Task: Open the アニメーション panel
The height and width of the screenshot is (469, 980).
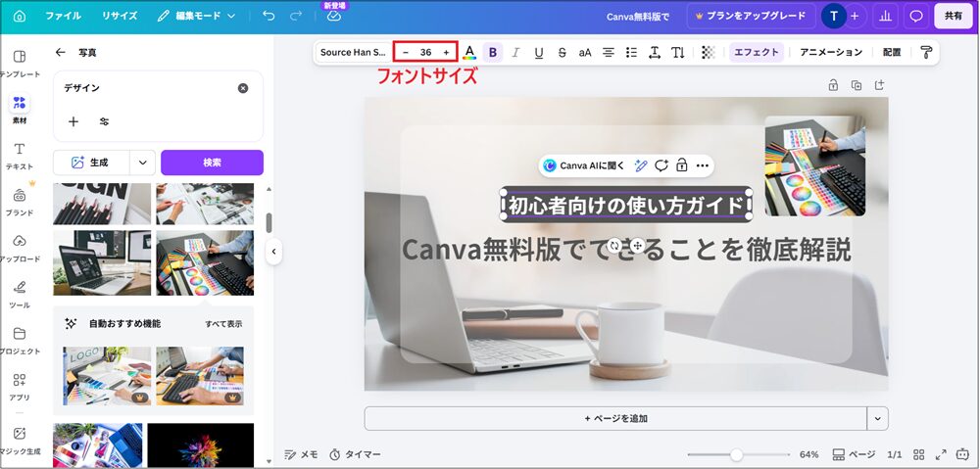Action: 831,53
